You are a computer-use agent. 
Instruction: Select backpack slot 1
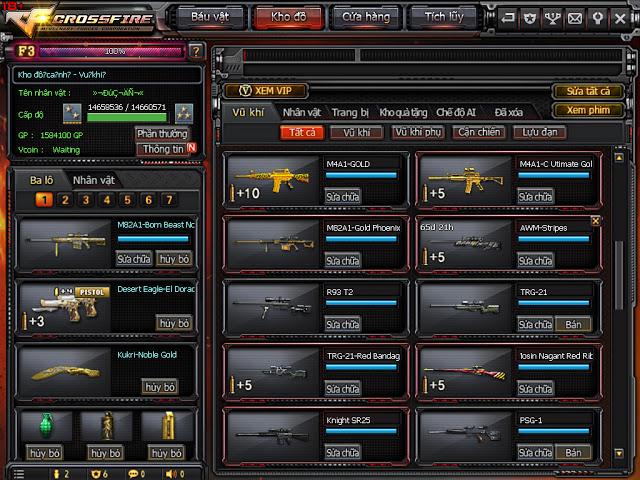point(44,200)
